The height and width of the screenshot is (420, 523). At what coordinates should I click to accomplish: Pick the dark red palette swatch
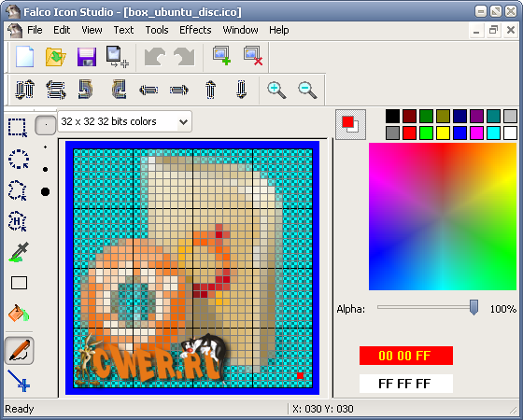pyautogui.click(x=409, y=117)
